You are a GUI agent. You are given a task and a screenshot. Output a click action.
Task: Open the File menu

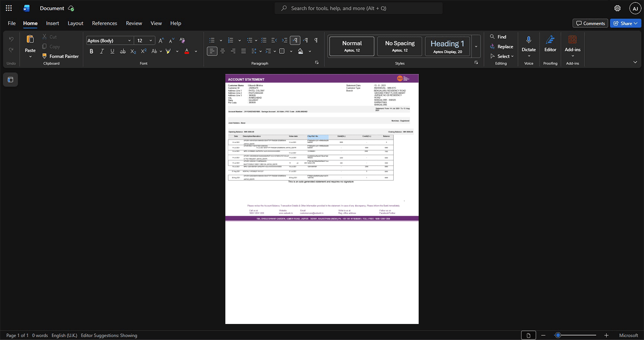(12, 23)
